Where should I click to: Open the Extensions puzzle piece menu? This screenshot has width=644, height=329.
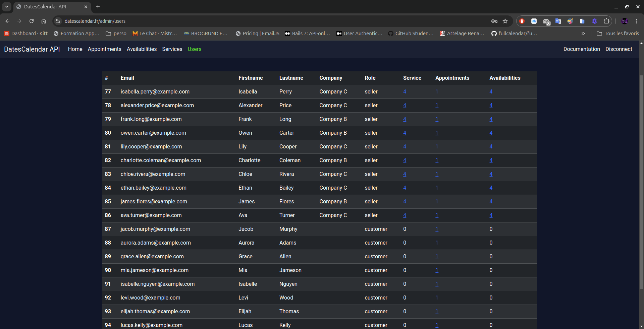click(x=606, y=21)
